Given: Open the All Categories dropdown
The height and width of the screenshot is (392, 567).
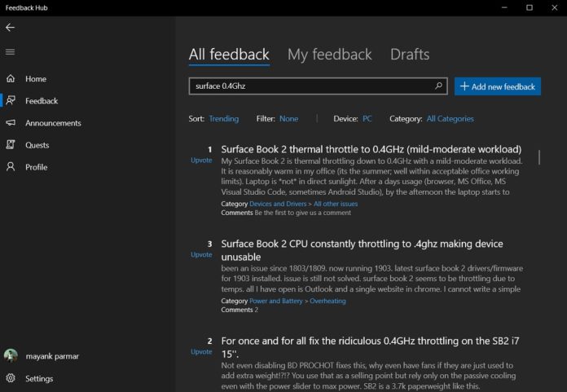Looking at the screenshot, I should [x=450, y=119].
